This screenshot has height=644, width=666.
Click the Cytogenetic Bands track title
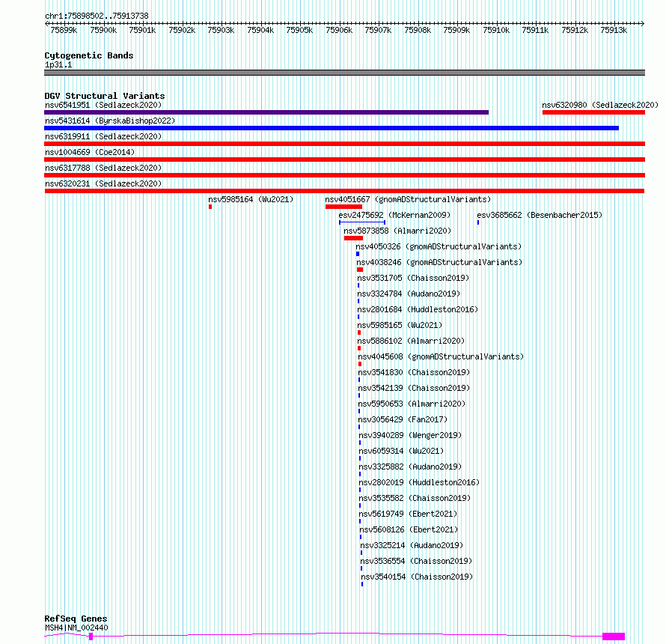[x=89, y=55]
